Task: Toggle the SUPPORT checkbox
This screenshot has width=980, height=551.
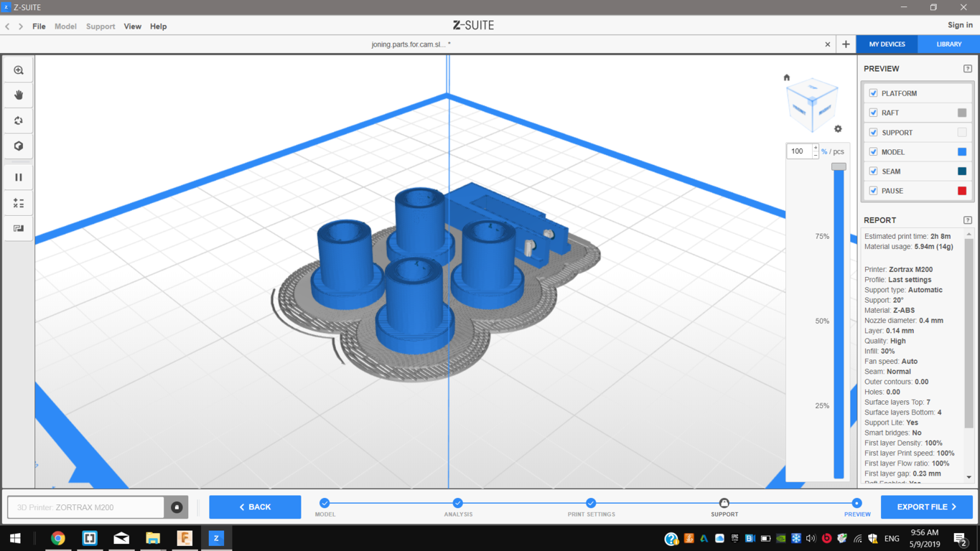Action: coord(874,133)
